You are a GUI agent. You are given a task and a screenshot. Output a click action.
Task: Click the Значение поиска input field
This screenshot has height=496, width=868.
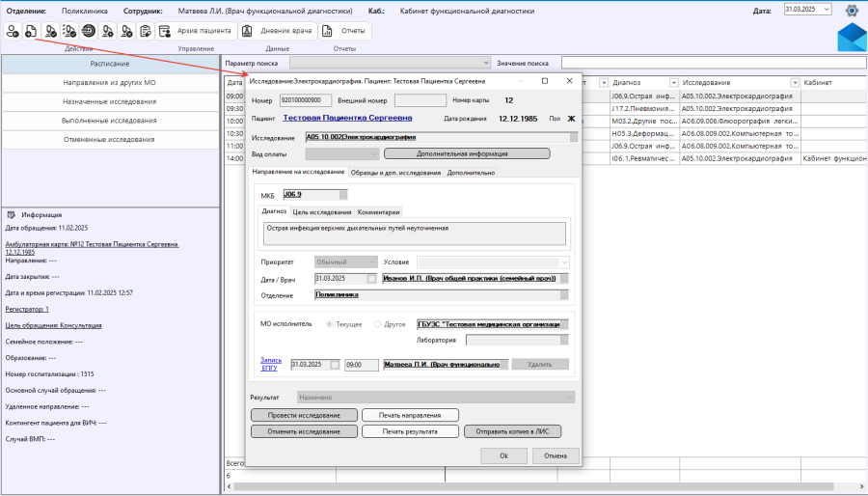pos(713,63)
